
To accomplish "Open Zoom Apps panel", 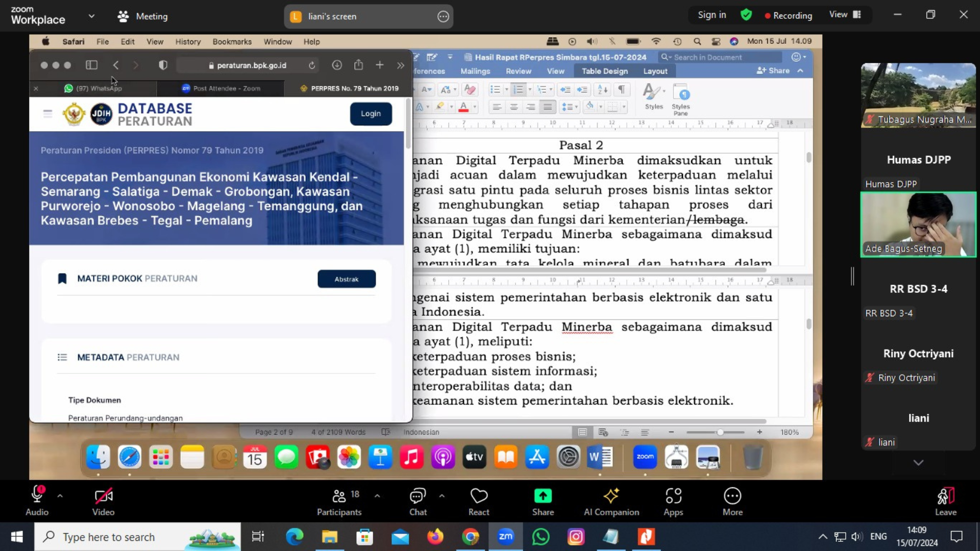I will (673, 500).
